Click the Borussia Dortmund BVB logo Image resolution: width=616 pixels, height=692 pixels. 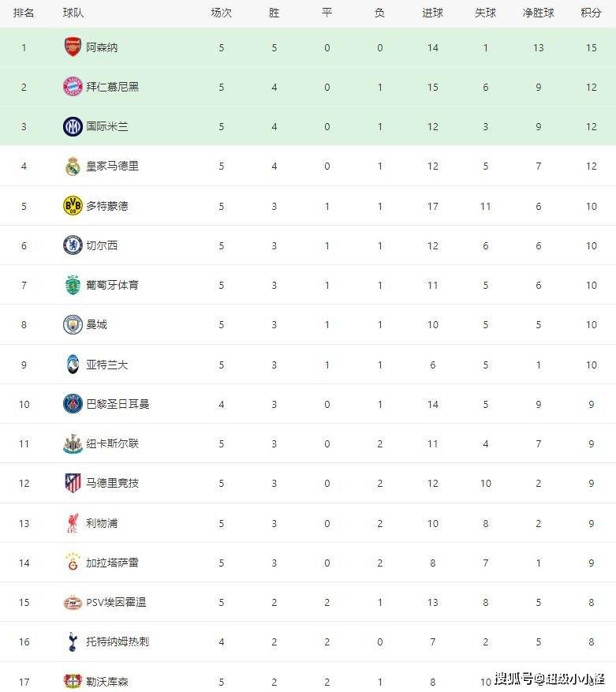click(x=73, y=206)
